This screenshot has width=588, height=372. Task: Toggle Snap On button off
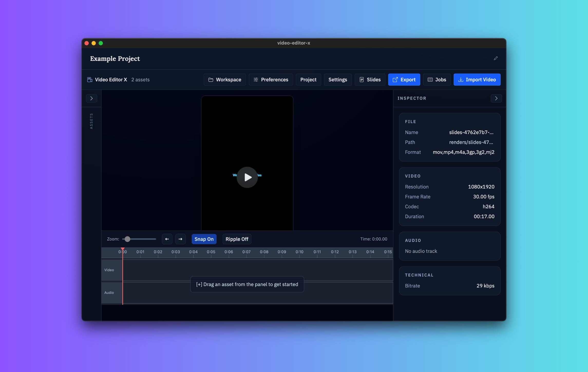[204, 239]
